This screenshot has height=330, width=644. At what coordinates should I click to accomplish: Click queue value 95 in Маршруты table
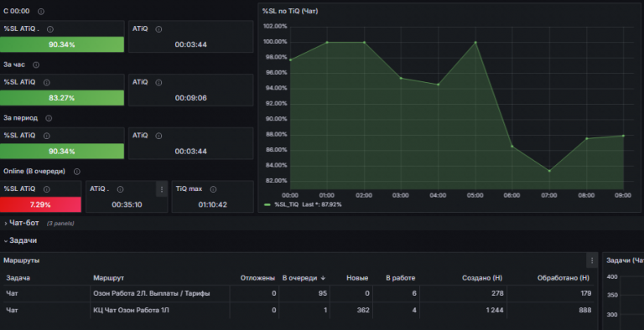click(x=323, y=293)
